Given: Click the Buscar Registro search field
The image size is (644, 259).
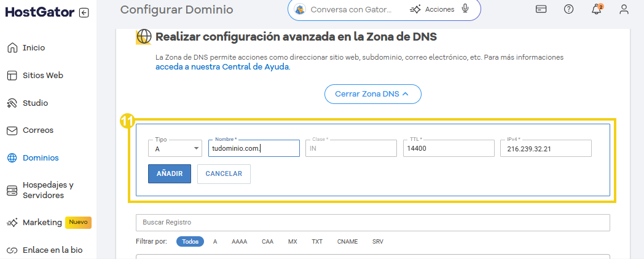Looking at the screenshot, I should click(x=372, y=222).
